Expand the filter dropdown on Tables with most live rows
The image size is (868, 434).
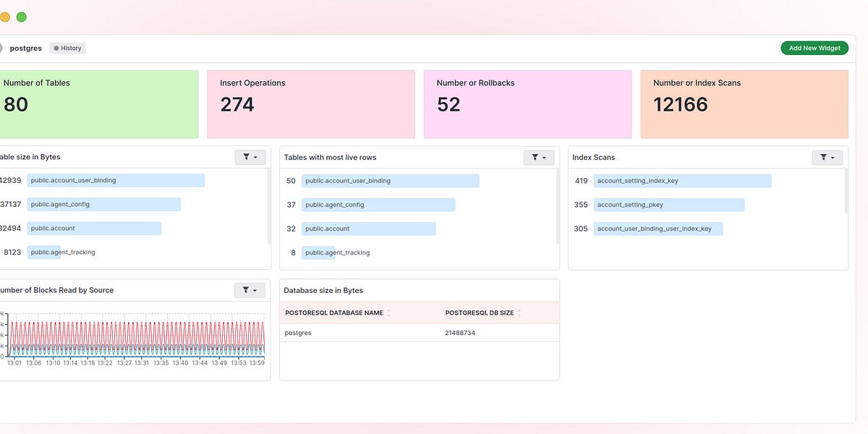[544, 157]
